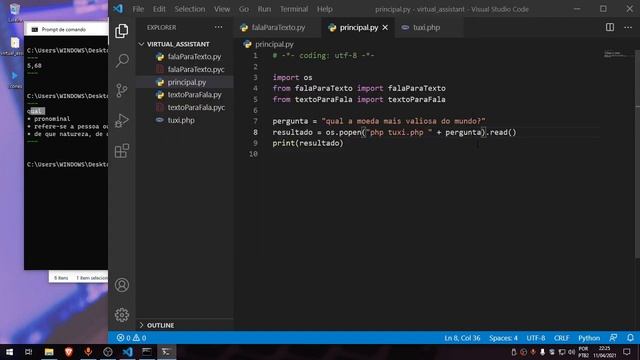Launch Brave browser from the taskbar
The image size is (640, 360).
point(69,352)
